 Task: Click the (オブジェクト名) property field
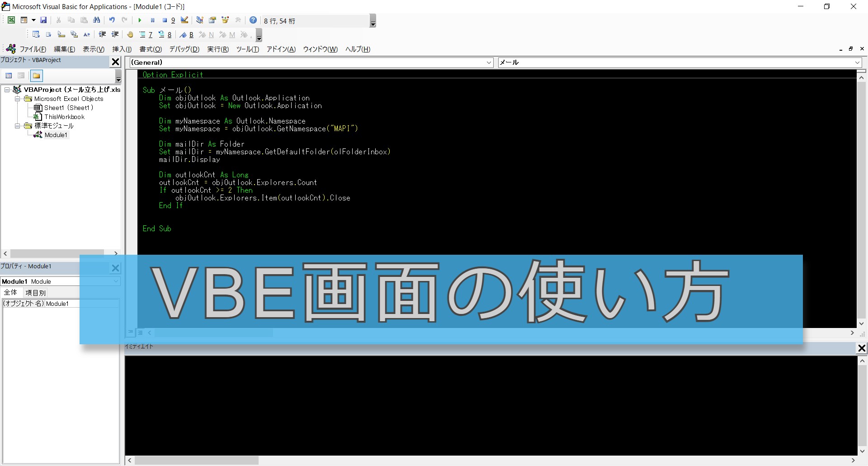click(61, 304)
